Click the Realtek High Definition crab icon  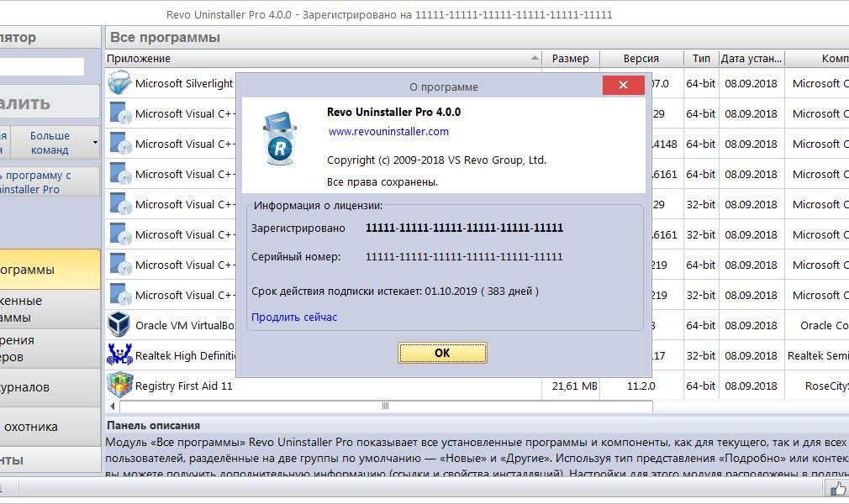pyautogui.click(x=119, y=355)
